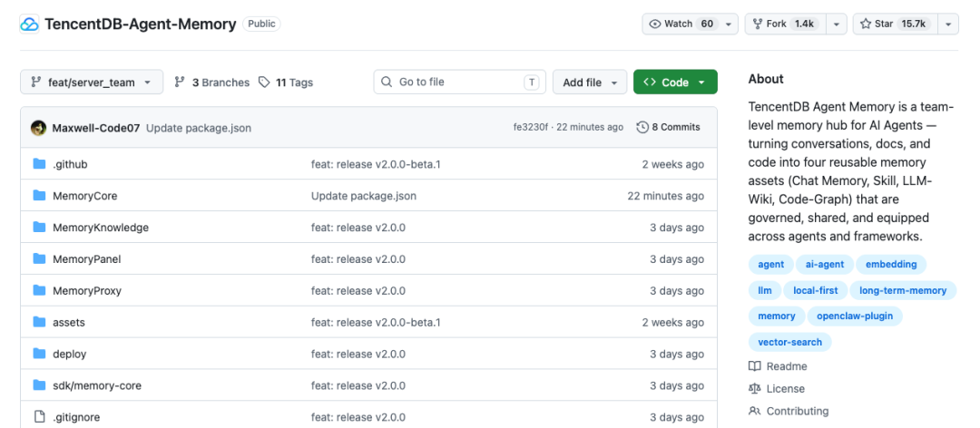Screen dimensions: 980x428
Task: View 11 Tags
Action: (x=286, y=82)
